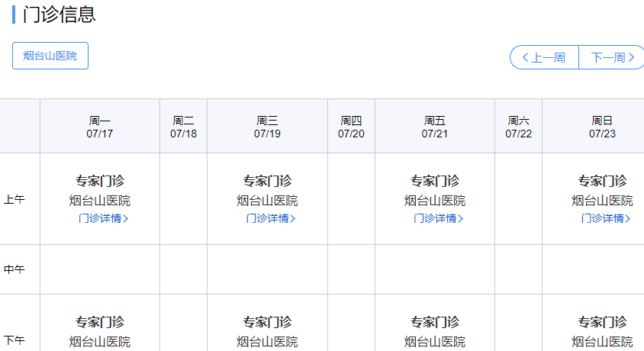Select the 周二 07/18 column header

click(183, 127)
